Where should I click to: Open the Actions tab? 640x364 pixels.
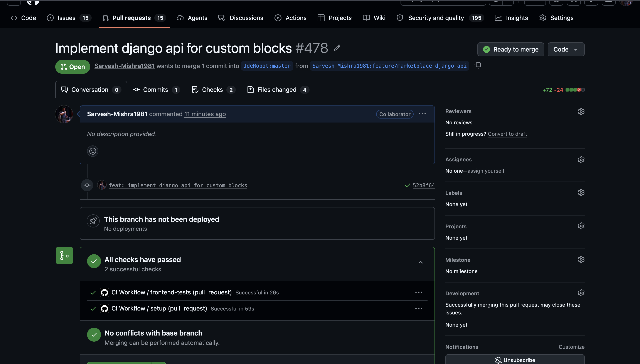pos(290,18)
